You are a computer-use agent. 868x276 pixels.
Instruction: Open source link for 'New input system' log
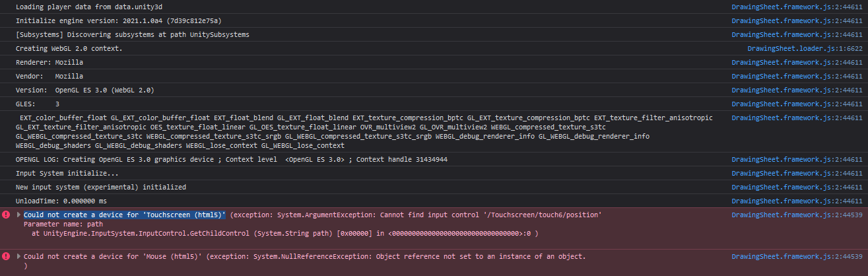[797, 187]
